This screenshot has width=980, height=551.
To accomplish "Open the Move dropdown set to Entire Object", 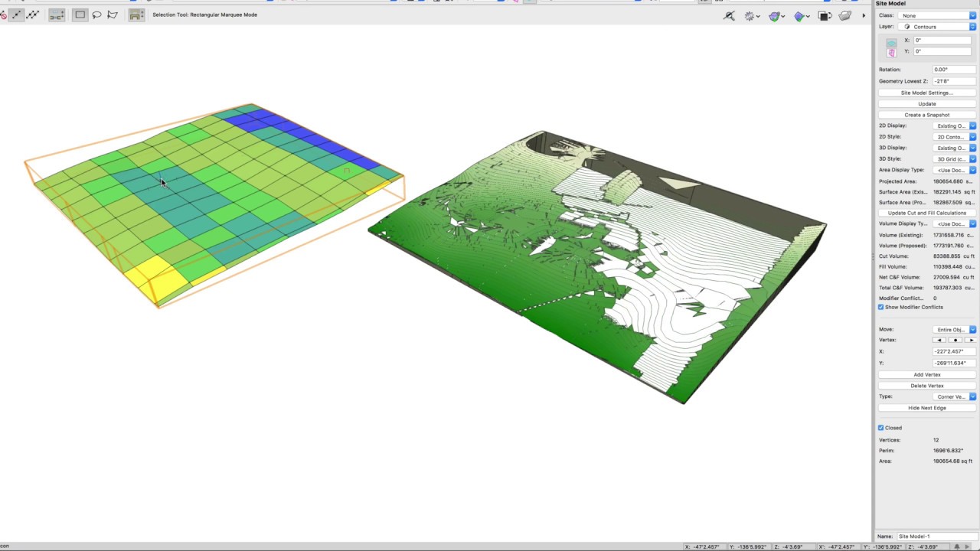I will click(x=955, y=330).
